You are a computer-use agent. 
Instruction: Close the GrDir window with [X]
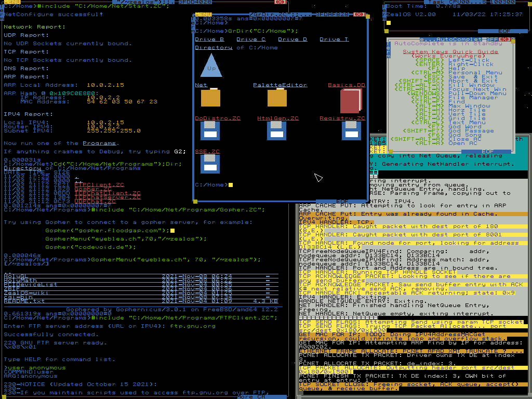pyautogui.click(x=359, y=15)
